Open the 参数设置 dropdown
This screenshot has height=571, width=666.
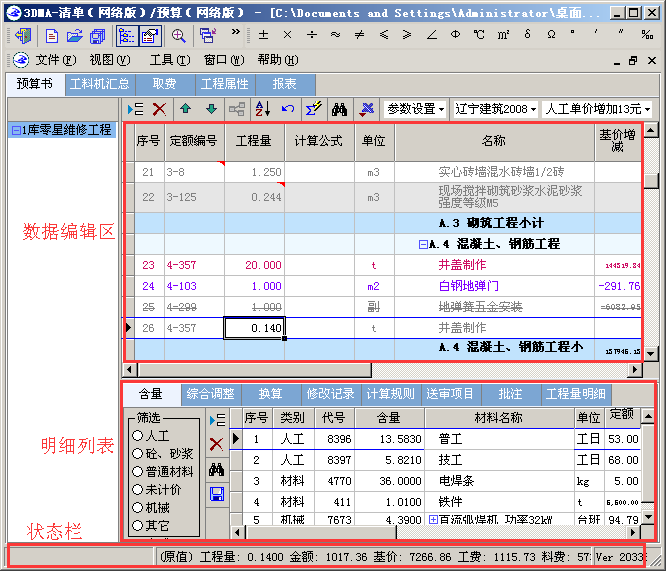coord(415,109)
